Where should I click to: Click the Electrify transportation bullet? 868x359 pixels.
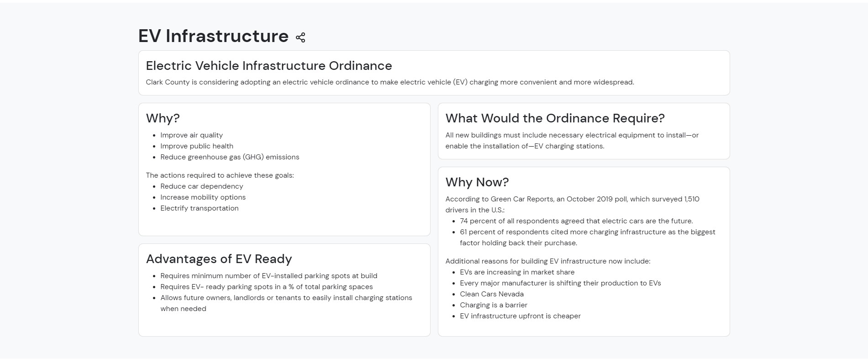(x=199, y=208)
